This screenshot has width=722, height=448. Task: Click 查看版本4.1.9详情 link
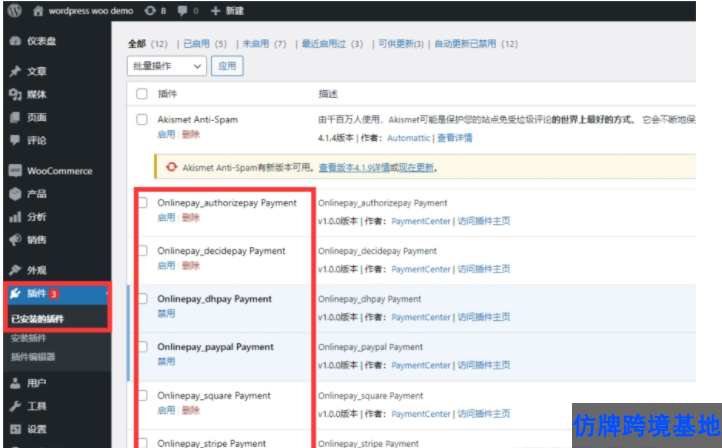tap(354, 167)
